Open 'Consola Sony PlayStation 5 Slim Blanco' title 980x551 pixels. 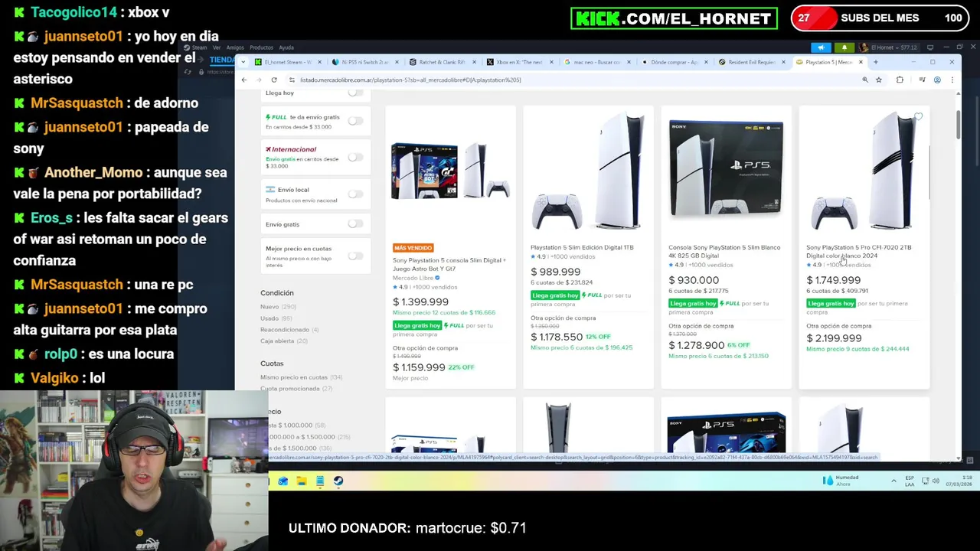[x=724, y=252]
